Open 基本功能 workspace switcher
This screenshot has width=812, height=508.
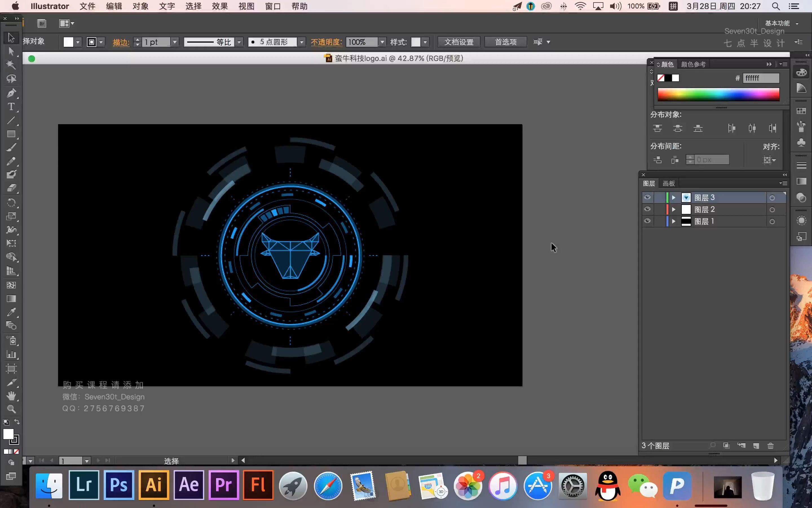[x=781, y=23]
